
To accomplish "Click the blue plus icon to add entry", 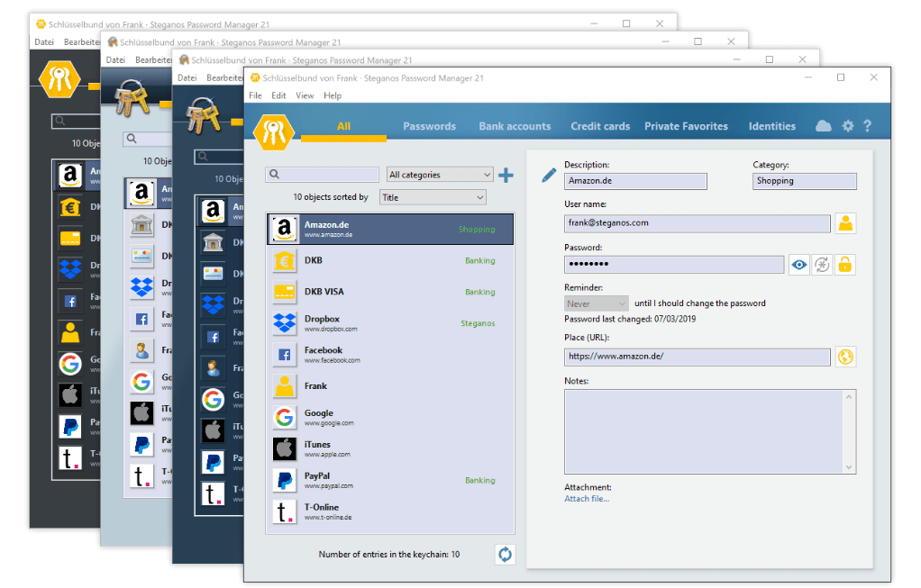I will pyautogui.click(x=506, y=175).
